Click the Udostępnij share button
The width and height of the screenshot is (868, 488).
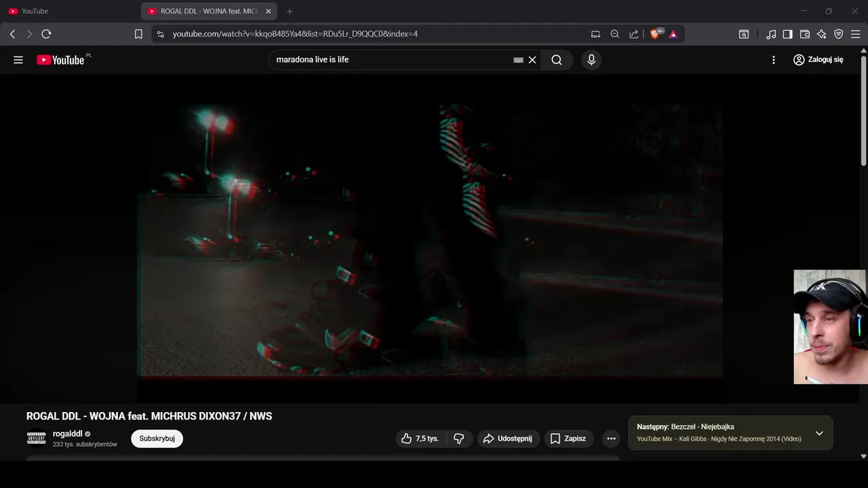click(x=509, y=439)
